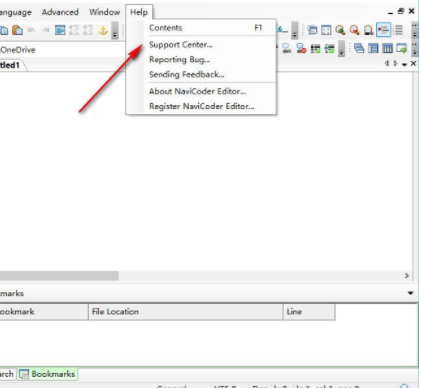The image size is (421, 388).
Task: Open overflow dropdown after server icons
Action: click(x=341, y=49)
